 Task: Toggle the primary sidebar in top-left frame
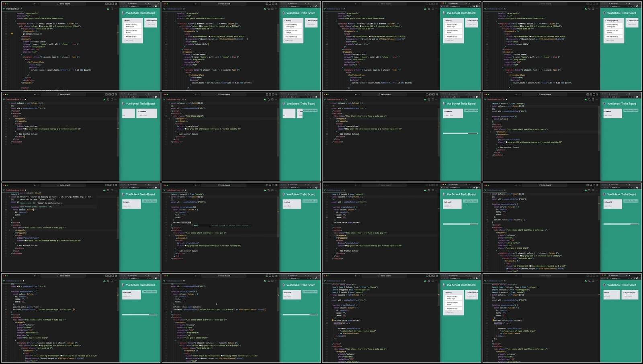(x=106, y=4)
